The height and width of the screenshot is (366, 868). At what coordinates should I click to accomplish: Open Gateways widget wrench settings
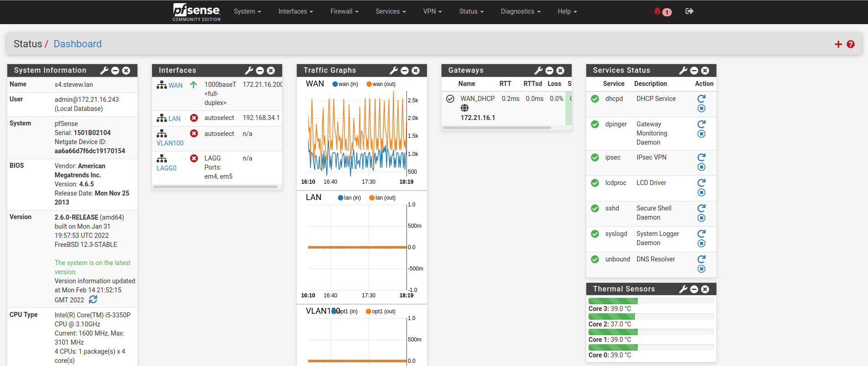(x=538, y=70)
